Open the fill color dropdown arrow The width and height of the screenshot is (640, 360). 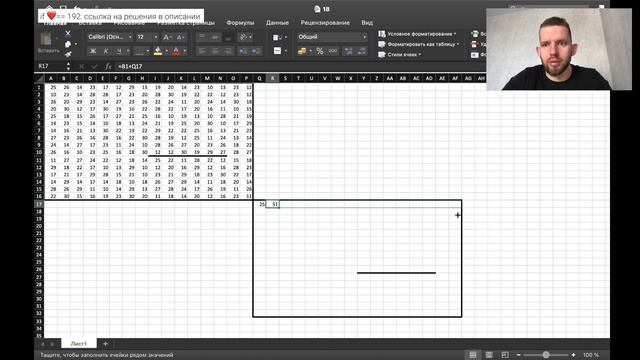166,51
